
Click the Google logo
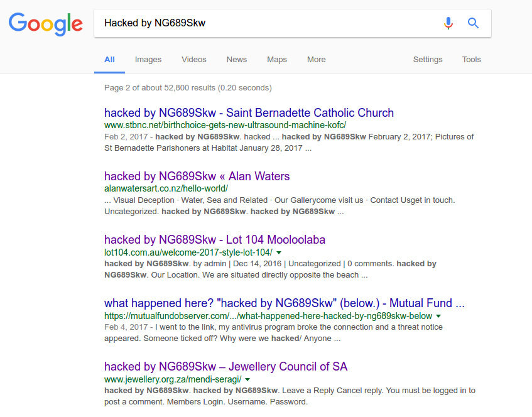click(x=45, y=24)
